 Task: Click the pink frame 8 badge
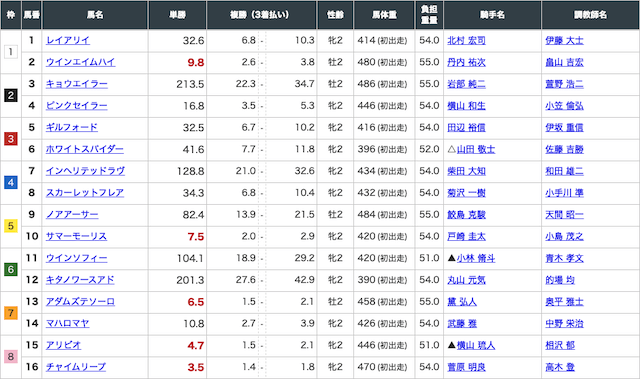[x=11, y=357]
